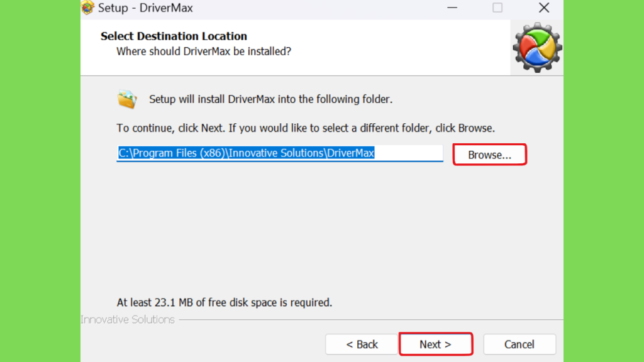The height and width of the screenshot is (362, 644).
Task: Click the empty area after DriverMax in the path field
Action: [x=408, y=153]
